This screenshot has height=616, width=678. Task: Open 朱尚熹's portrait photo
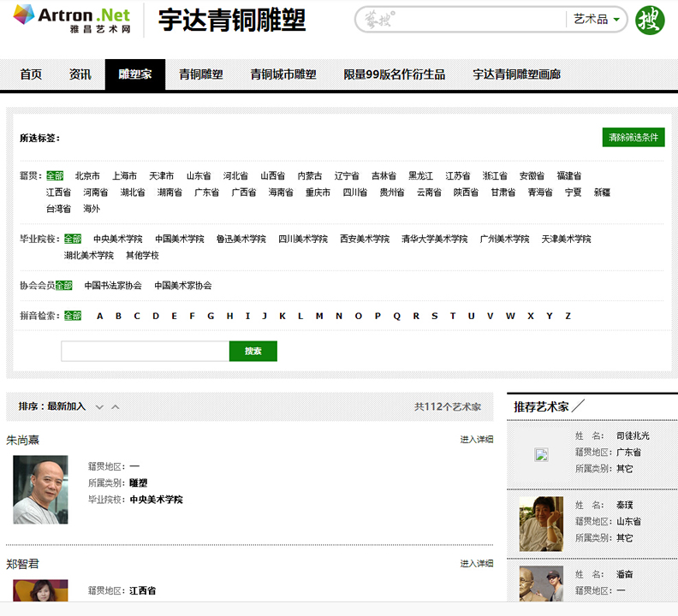[40, 489]
